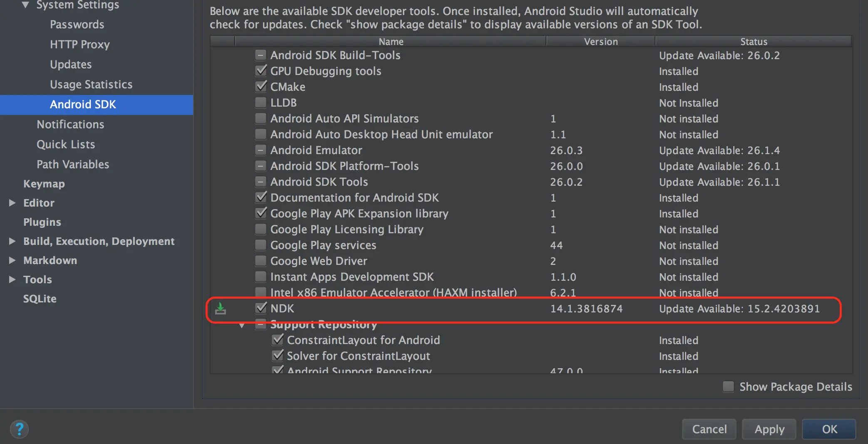Screen dimensions: 868x444
Task: Click 'Update Available: 26.0.1' status text
Action: (x=719, y=166)
